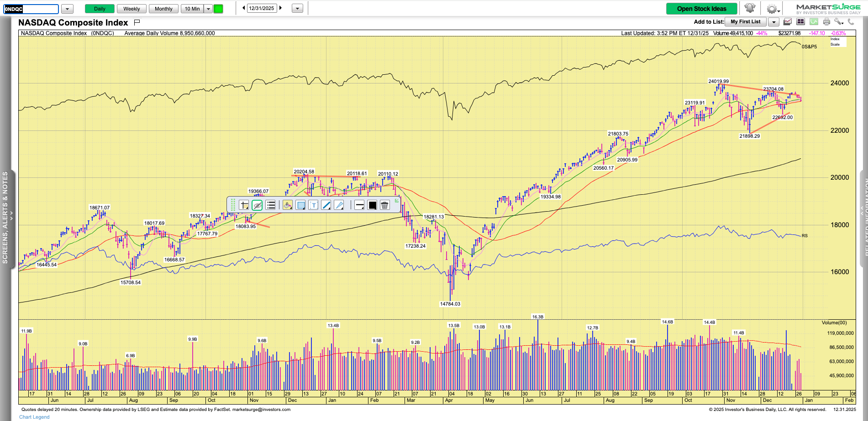Image resolution: width=868 pixels, height=421 pixels.
Task: Flag the NASDAQ Composite Index
Action: tap(137, 22)
